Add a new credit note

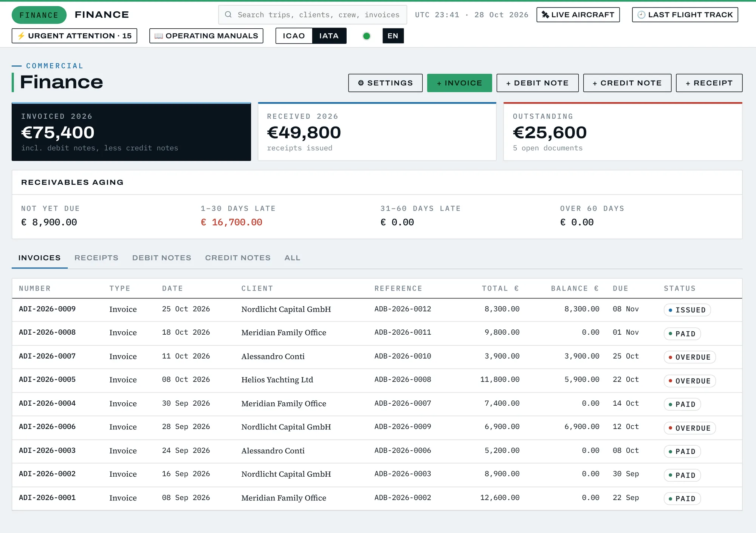(627, 83)
